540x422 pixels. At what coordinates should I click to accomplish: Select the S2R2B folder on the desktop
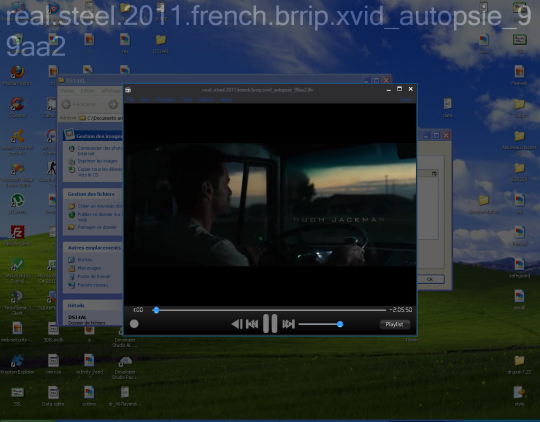click(519, 172)
